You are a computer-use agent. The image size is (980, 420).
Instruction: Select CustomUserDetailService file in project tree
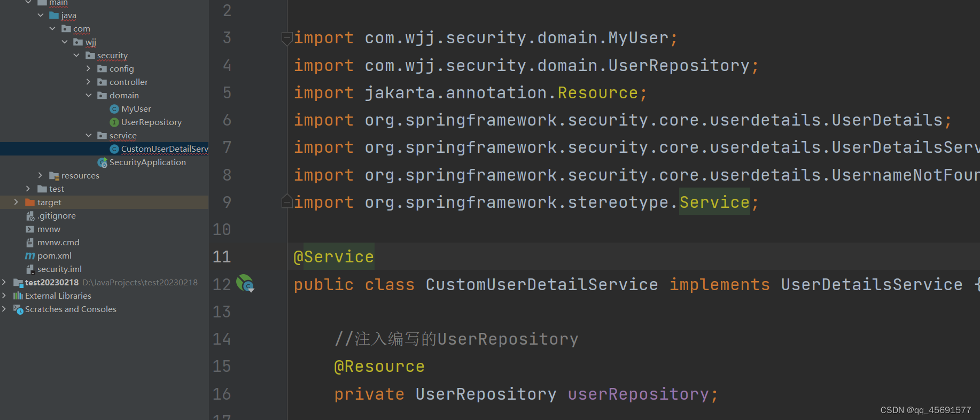(164, 149)
